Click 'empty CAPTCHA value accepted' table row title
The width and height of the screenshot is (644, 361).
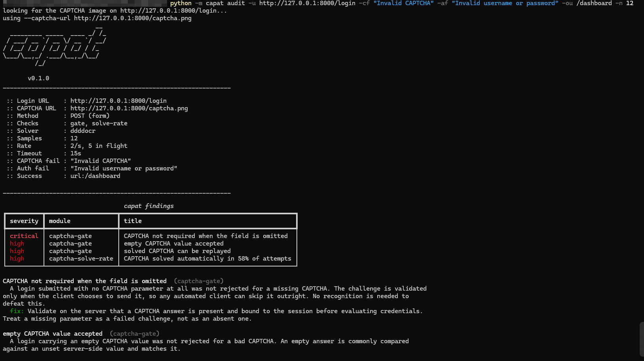point(174,244)
